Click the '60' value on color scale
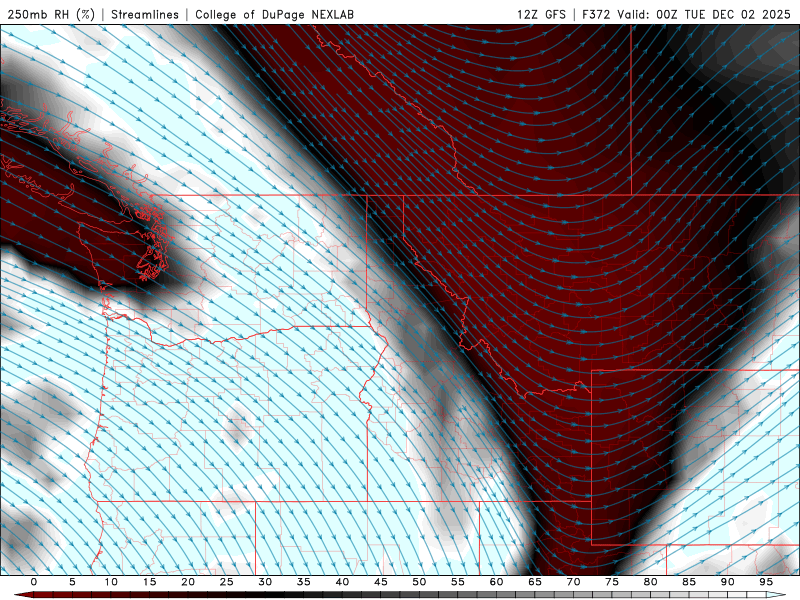The height and width of the screenshot is (600, 800). [496, 582]
